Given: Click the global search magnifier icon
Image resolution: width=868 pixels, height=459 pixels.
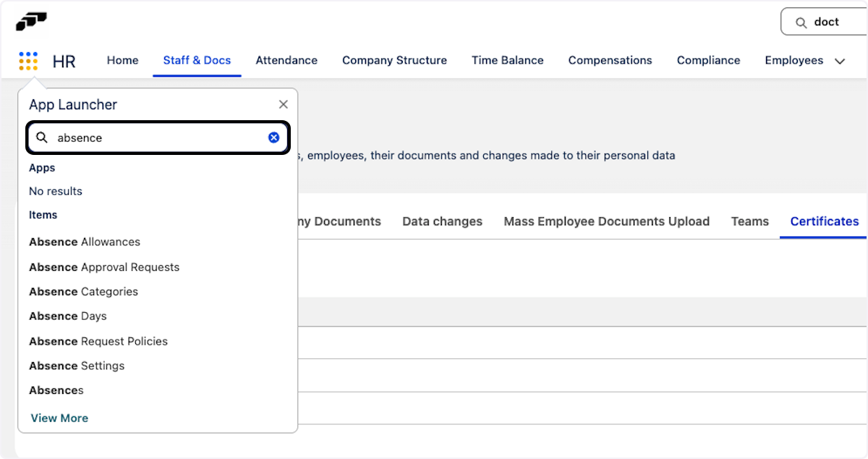Looking at the screenshot, I should click(x=801, y=22).
